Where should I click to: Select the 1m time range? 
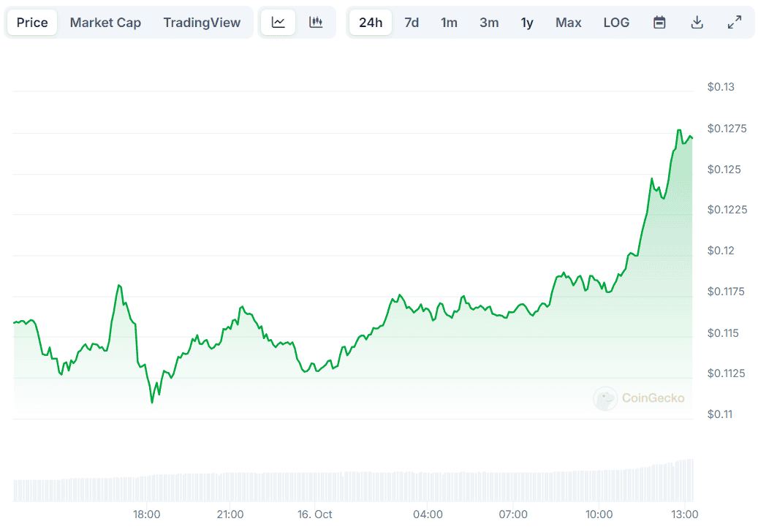[x=449, y=23]
